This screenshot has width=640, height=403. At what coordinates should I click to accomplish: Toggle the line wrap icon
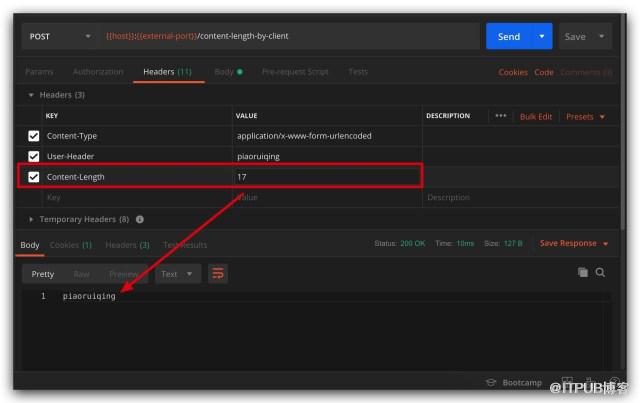(x=218, y=274)
